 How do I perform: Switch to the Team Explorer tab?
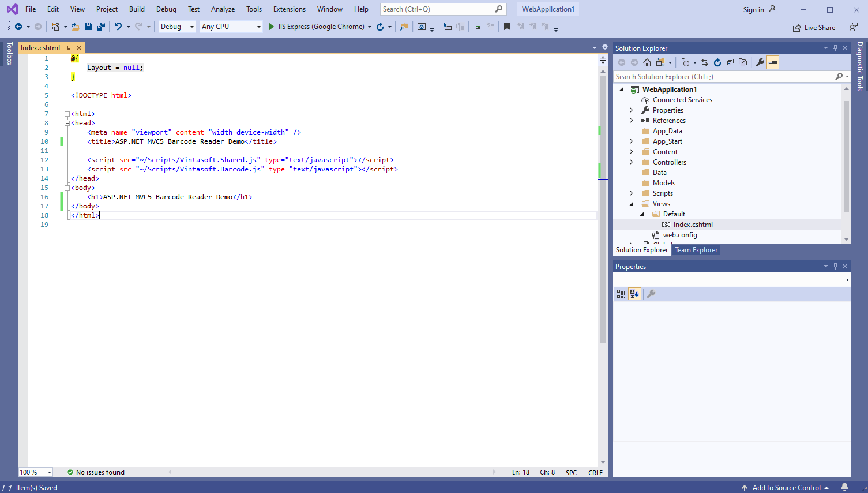696,250
